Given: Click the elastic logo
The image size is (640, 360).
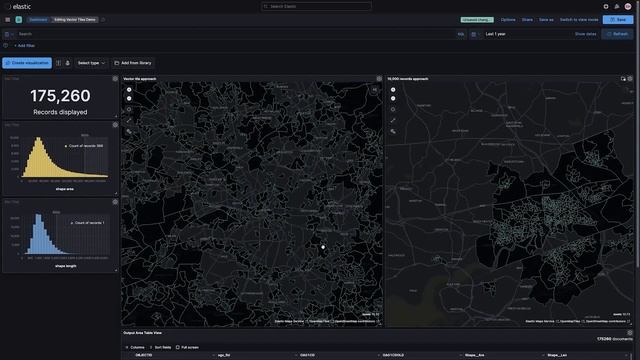Looking at the screenshot, I should (x=18, y=7).
